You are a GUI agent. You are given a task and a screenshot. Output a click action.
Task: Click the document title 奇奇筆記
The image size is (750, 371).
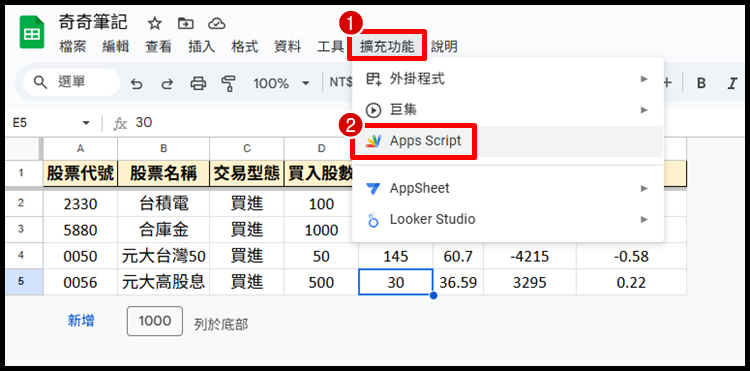(x=93, y=22)
